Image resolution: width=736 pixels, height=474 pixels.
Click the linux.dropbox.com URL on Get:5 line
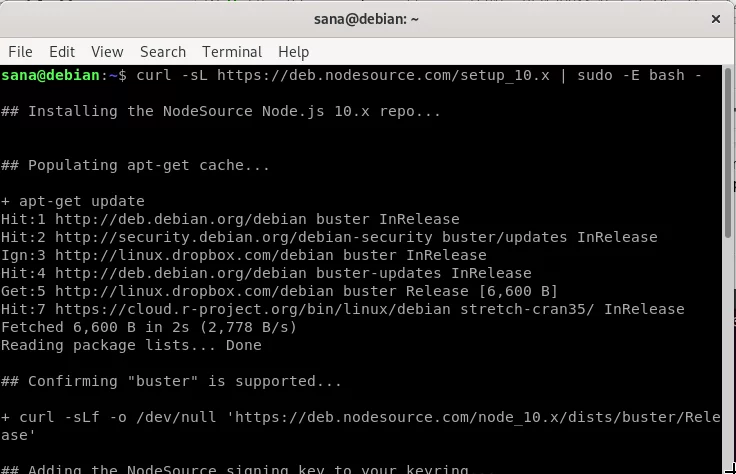tap(194, 291)
